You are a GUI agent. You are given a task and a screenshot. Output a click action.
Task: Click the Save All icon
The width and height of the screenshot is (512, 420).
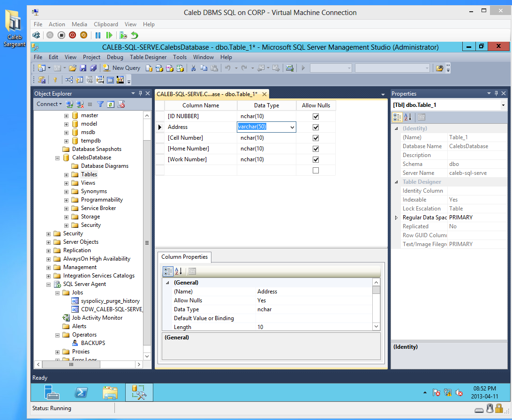(93, 68)
